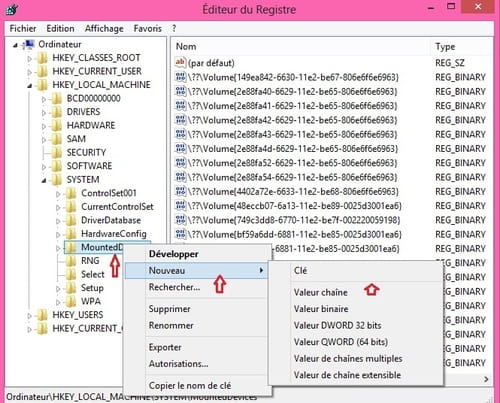Viewport: 500px width, 403px height.
Task: Click Valeur DWORD 32 bits option
Action: tap(337, 325)
